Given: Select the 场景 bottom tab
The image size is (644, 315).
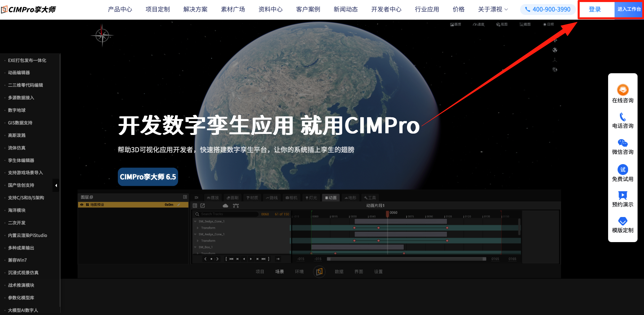Looking at the screenshot, I should [x=280, y=272].
